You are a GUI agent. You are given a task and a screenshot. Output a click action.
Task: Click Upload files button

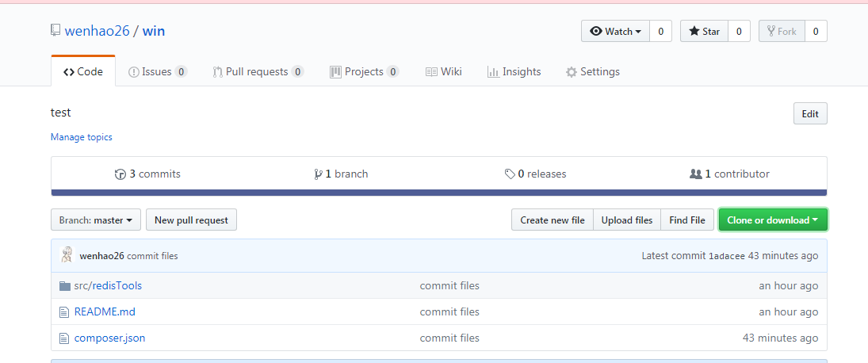pos(627,220)
